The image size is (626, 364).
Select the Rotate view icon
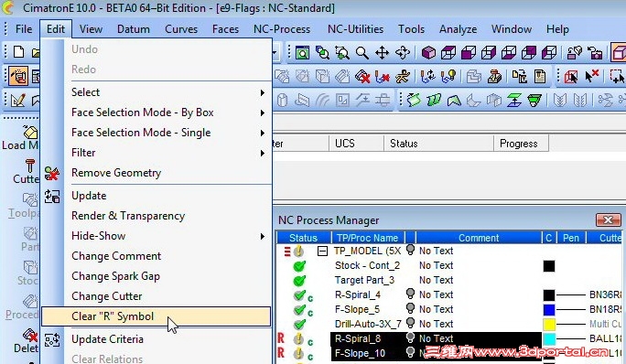tap(403, 53)
